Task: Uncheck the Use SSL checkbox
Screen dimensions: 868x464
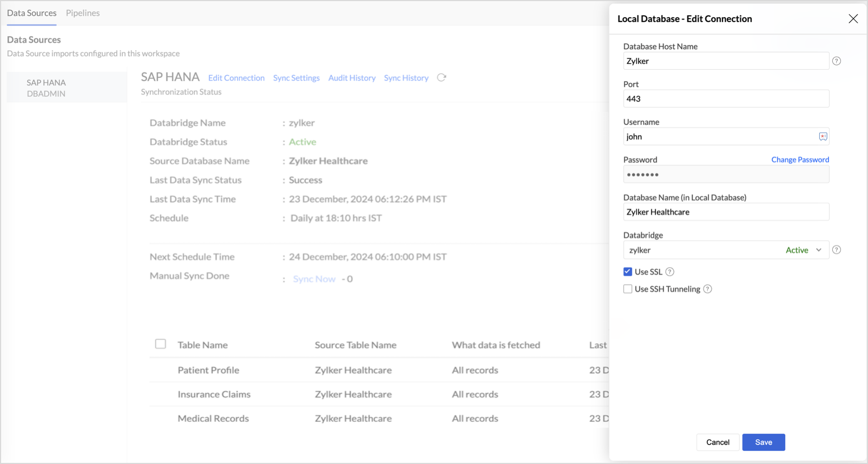Action: pos(628,272)
